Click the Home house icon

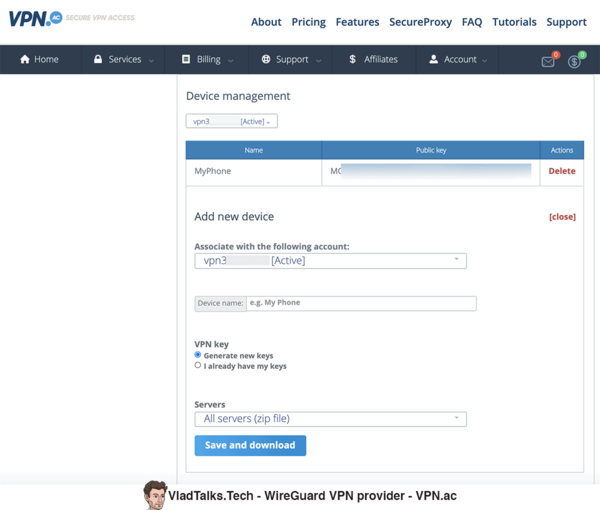[25, 59]
